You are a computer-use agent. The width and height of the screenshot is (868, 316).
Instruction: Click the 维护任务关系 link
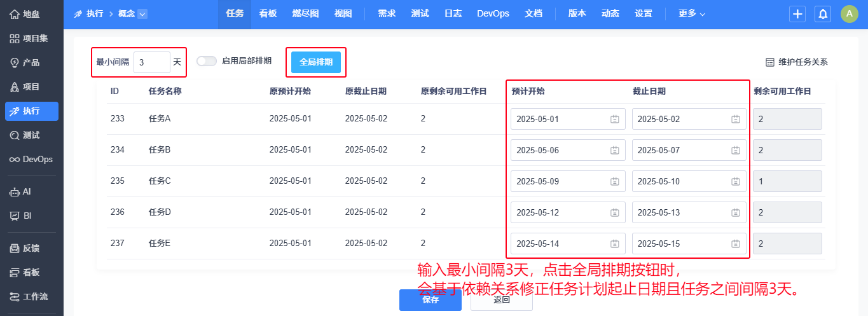coord(797,62)
